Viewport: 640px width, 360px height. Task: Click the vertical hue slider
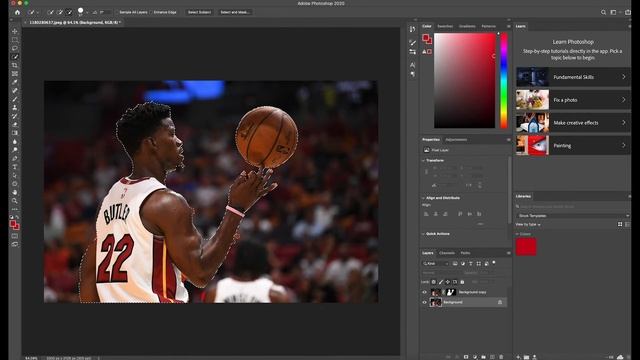click(504, 81)
